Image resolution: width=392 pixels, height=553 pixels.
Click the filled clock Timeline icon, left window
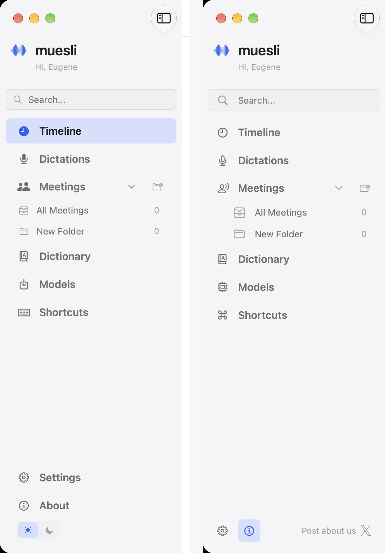click(x=24, y=131)
